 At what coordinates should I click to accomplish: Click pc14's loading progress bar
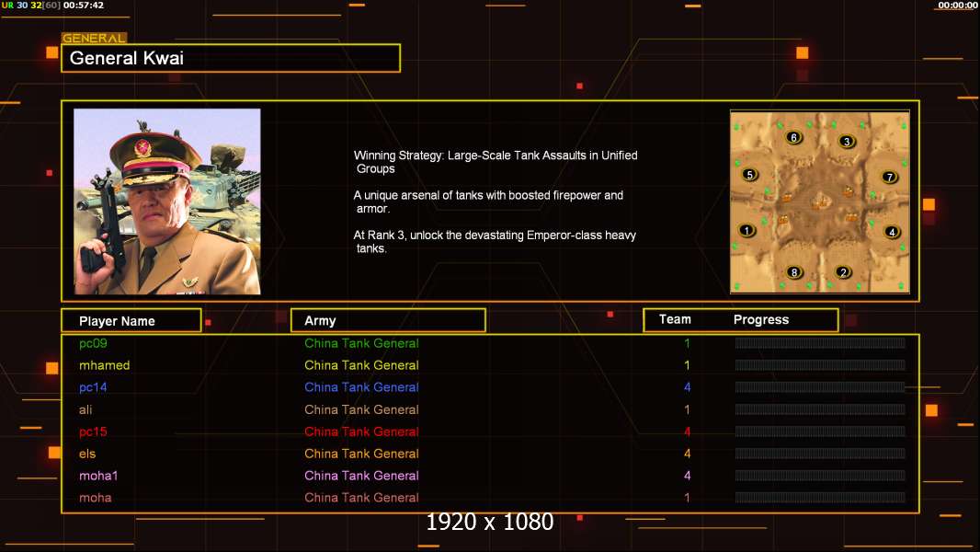point(820,387)
